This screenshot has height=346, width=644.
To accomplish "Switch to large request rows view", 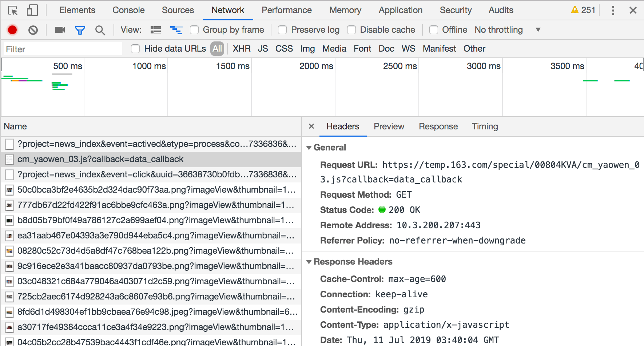I will pyautogui.click(x=156, y=30).
